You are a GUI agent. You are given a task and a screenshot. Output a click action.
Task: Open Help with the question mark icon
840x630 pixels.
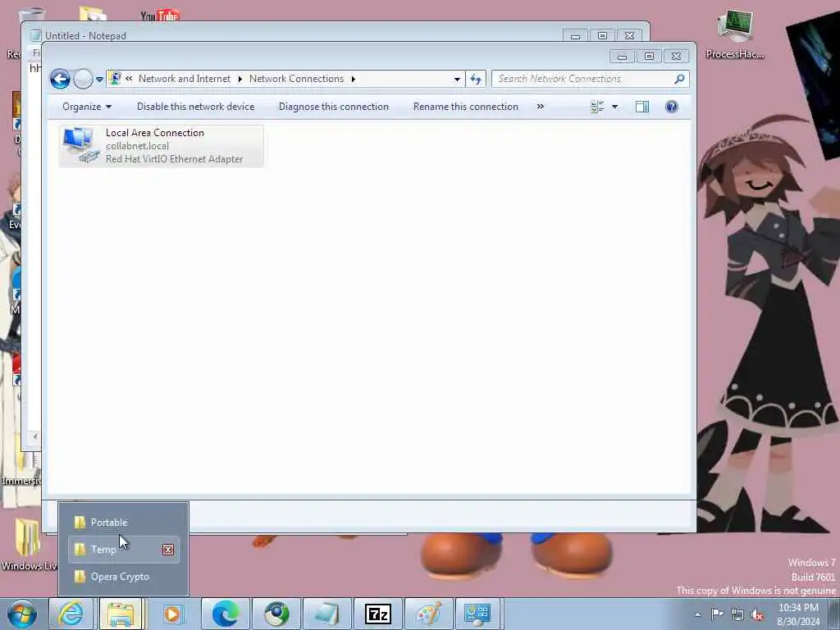pyautogui.click(x=671, y=107)
